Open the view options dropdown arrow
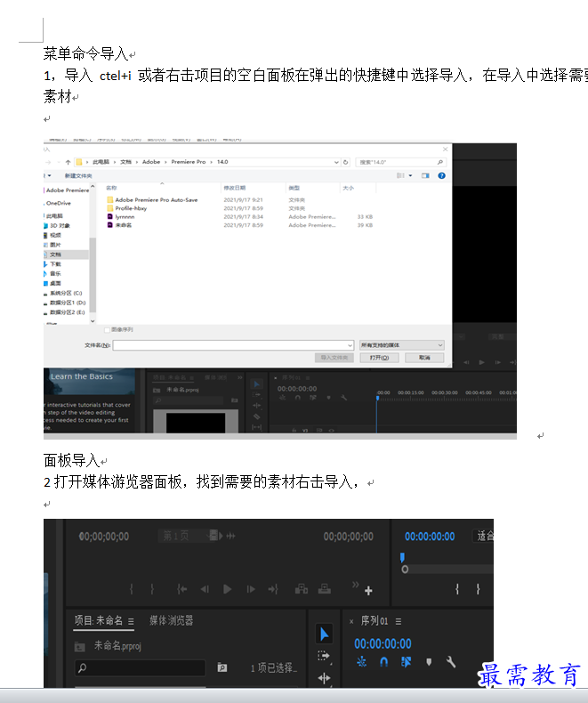Image resolution: width=588 pixels, height=703 pixels. click(x=410, y=175)
